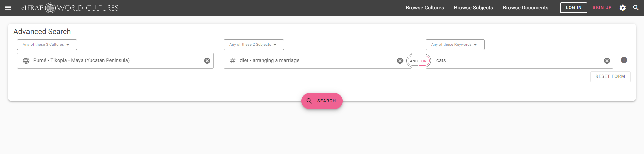Open the 'Any of these Keywords' dropdown

455,45
